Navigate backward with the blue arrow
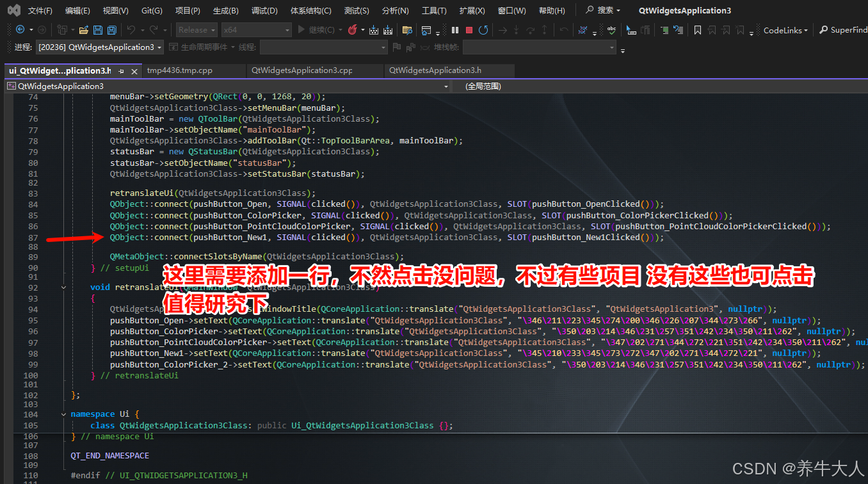This screenshot has height=484, width=868. pos(20,29)
